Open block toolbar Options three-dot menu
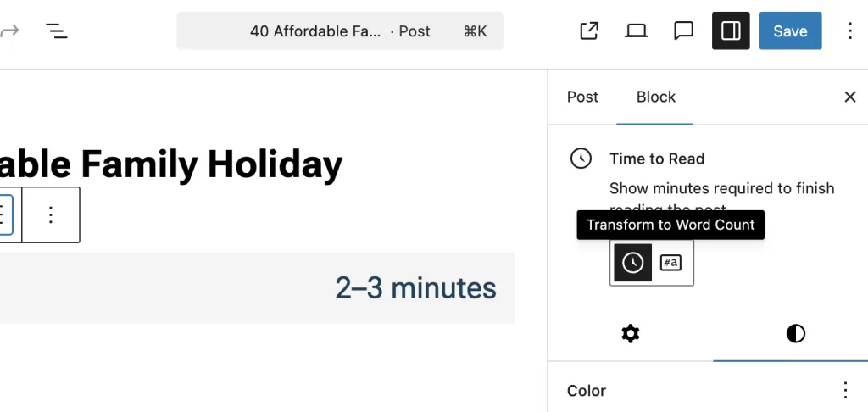The height and width of the screenshot is (412, 868). 51,214
